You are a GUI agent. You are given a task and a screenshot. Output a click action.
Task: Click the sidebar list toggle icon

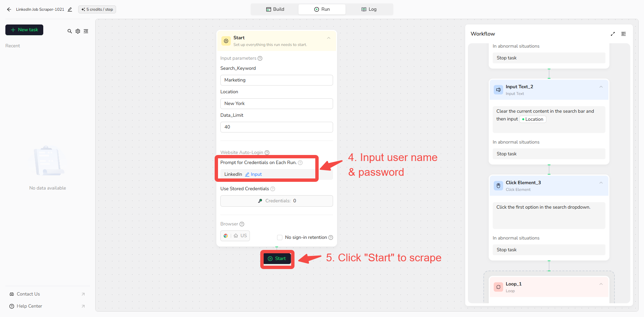[x=86, y=31]
